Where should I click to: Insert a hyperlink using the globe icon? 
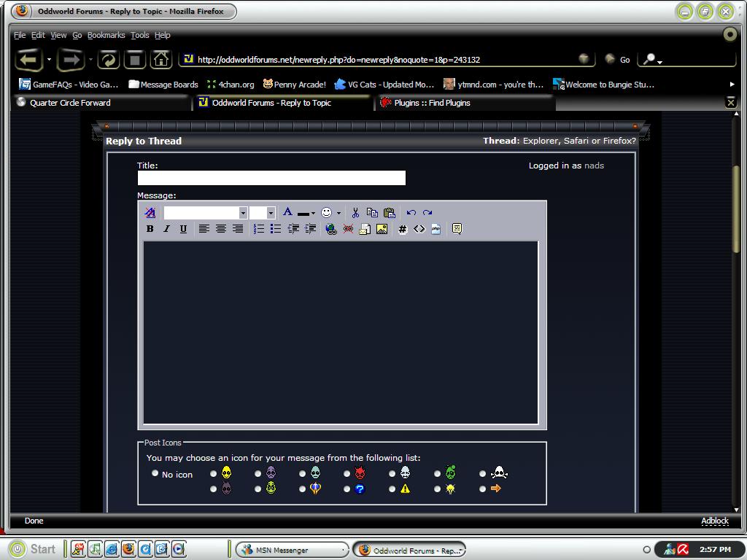pos(331,229)
